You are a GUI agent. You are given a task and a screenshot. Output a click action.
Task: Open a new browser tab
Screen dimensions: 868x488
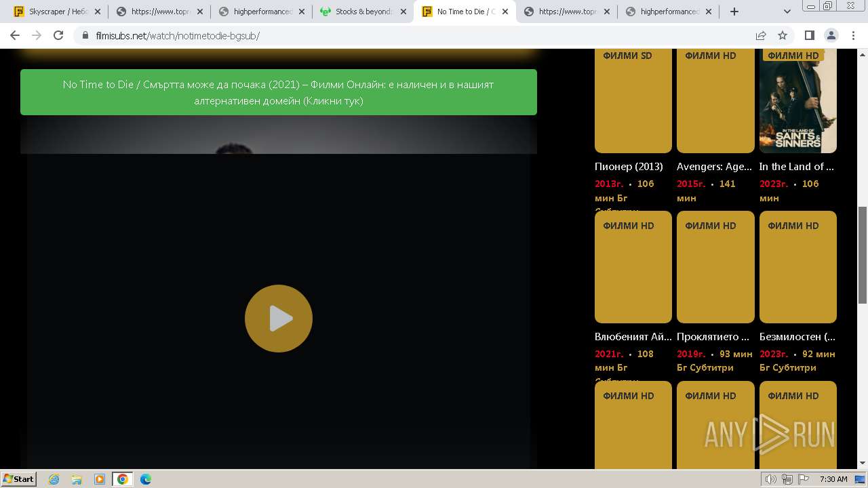click(x=734, y=12)
